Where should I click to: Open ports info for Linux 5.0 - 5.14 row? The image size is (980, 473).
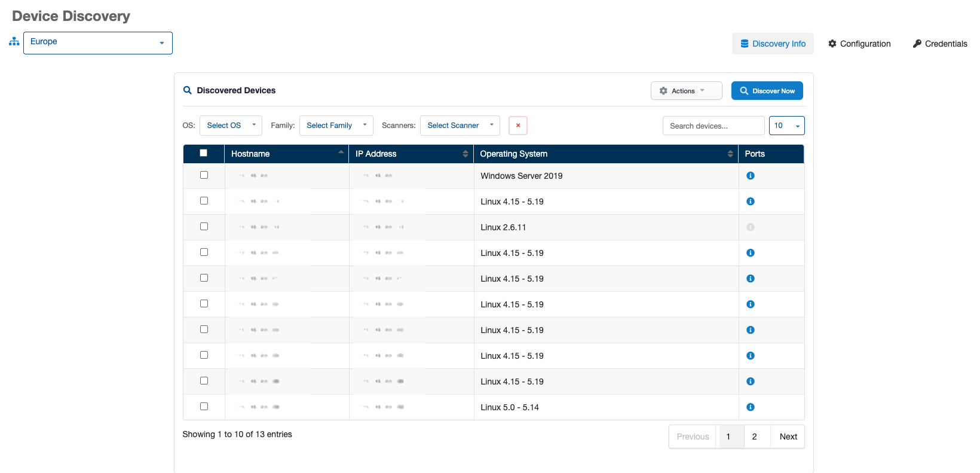pos(751,407)
